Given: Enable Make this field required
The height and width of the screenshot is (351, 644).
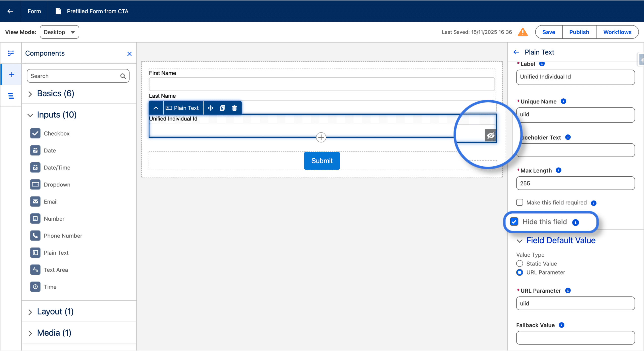Looking at the screenshot, I should pos(519,203).
